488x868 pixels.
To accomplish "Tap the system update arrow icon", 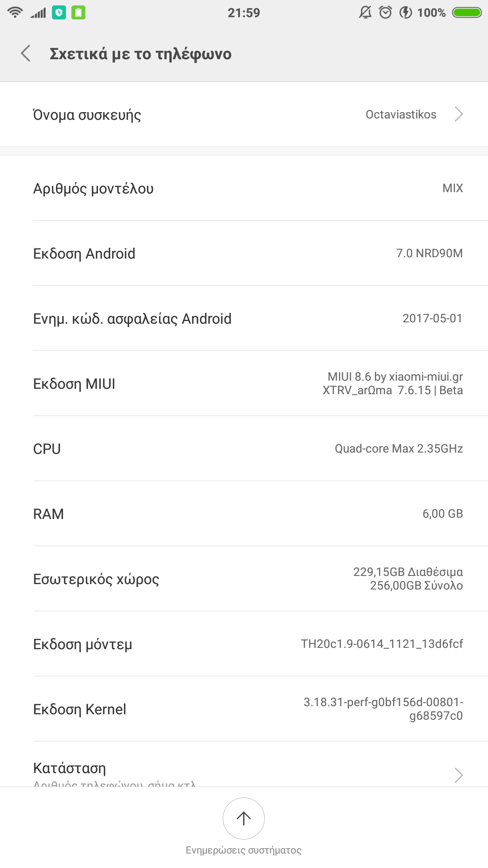I will click(244, 818).
